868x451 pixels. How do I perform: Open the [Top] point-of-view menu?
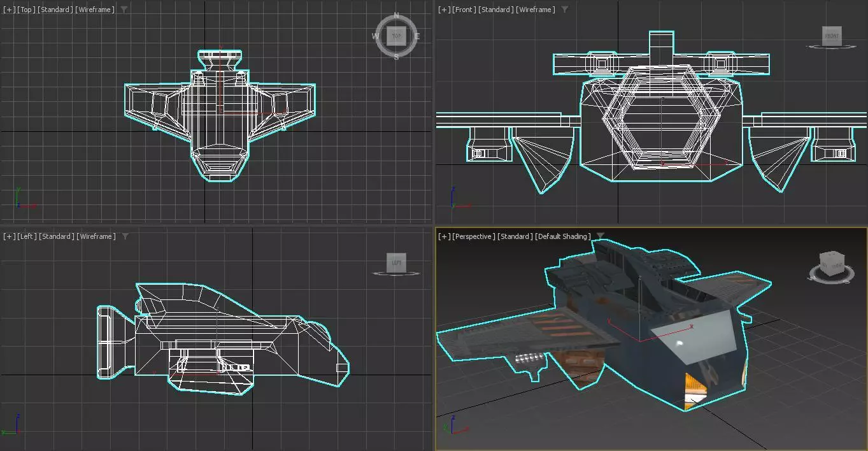tap(26, 10)
